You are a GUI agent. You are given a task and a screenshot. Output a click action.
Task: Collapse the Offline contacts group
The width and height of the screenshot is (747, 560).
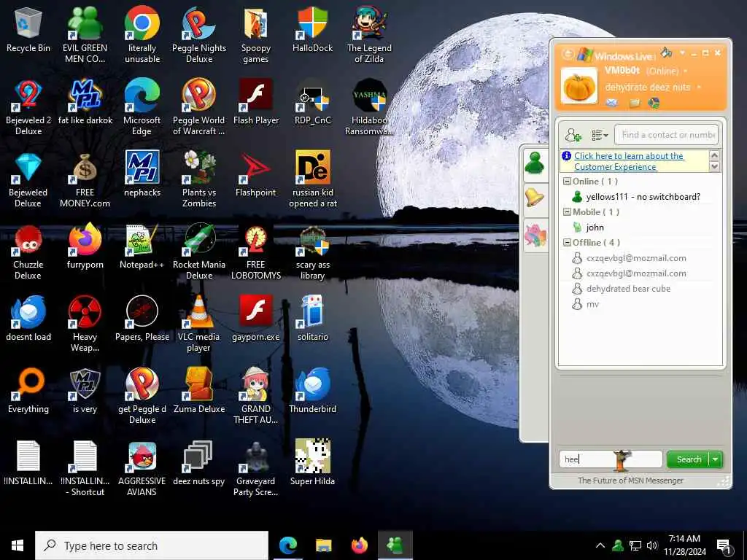point(567,242)
